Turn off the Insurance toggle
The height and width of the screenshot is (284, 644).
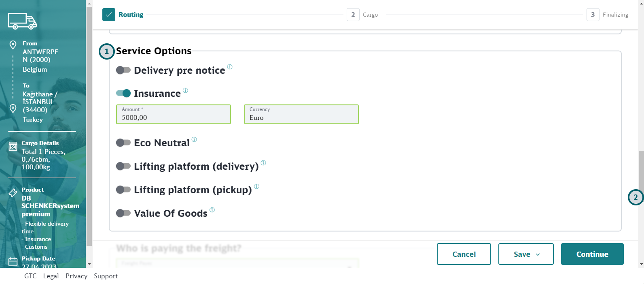point(123,93)
